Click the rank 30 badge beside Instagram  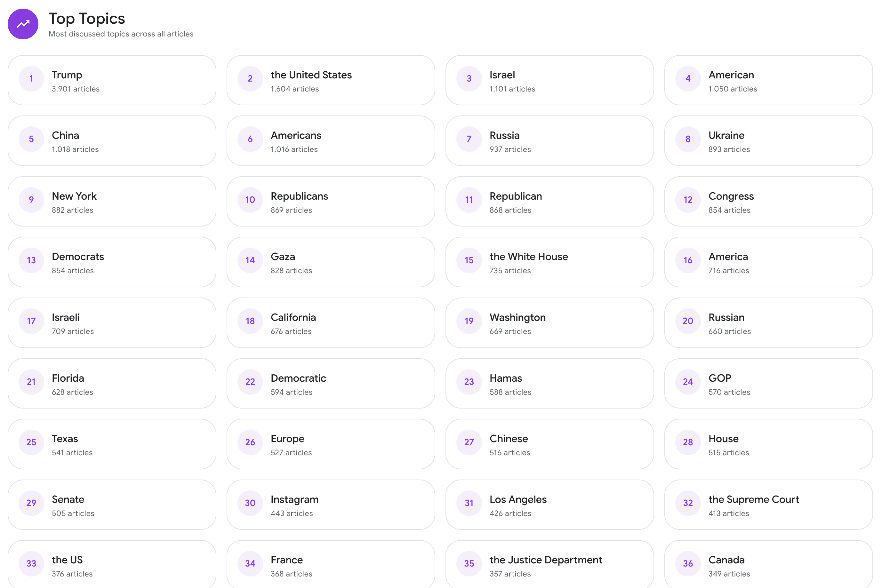(x=250, y=503)
